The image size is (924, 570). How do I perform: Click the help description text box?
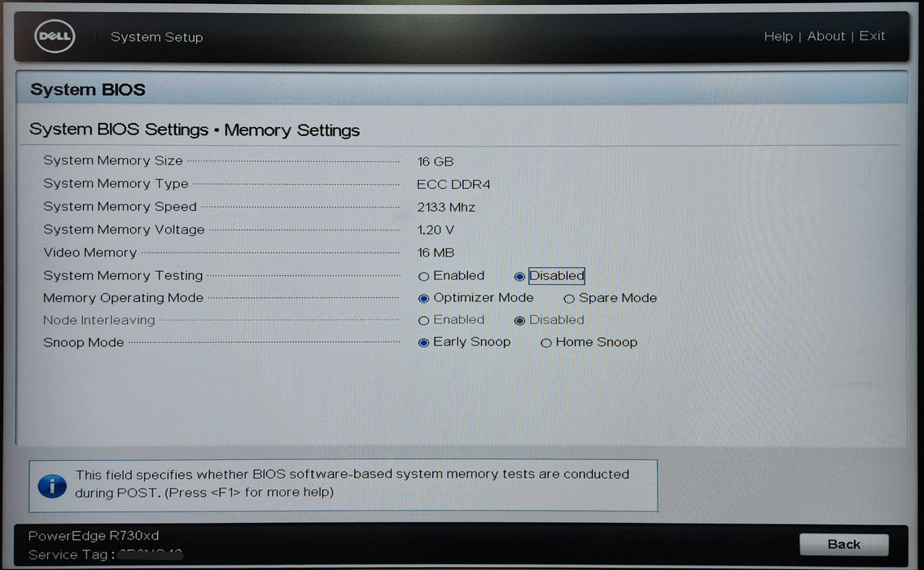tap(343, 485)
